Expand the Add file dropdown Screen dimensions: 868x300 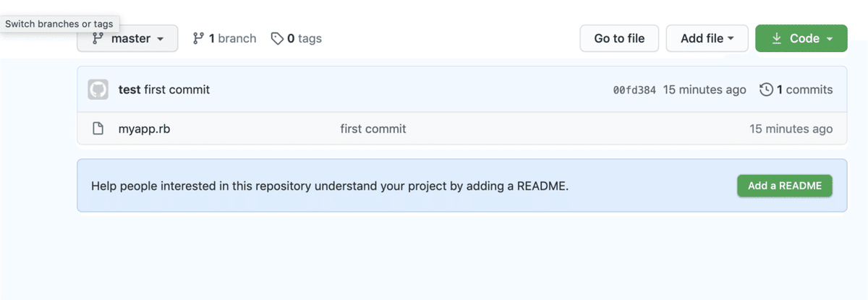coord(707,38)
